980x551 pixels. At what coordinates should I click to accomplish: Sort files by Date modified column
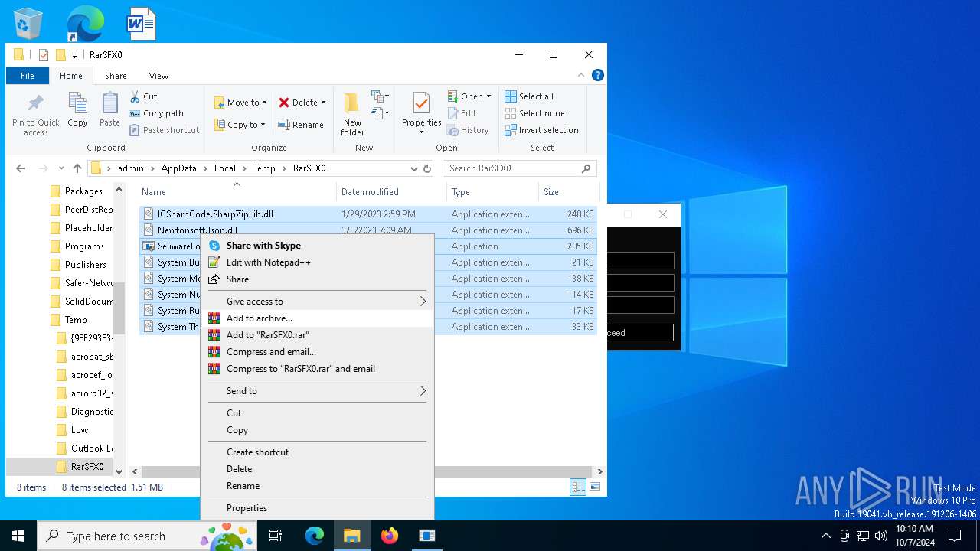click(390, 192)
